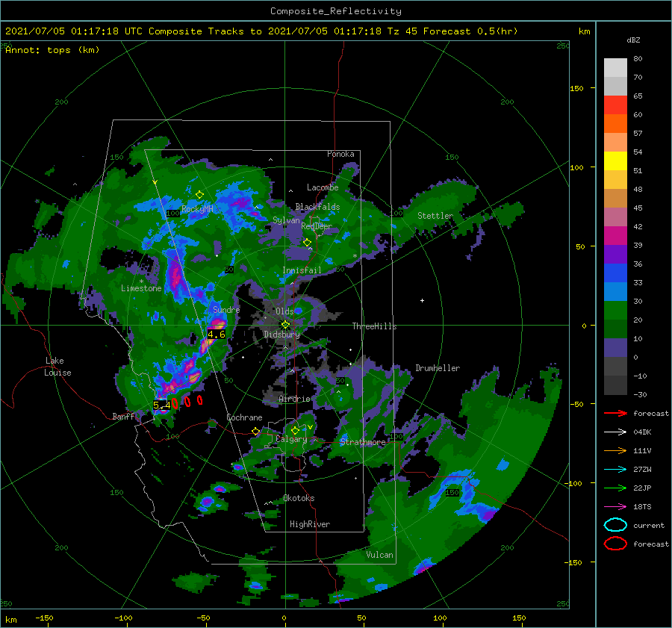Screen dimensions: 672x628
Task: Select the Calgary city label
Action: coord(291,439)
